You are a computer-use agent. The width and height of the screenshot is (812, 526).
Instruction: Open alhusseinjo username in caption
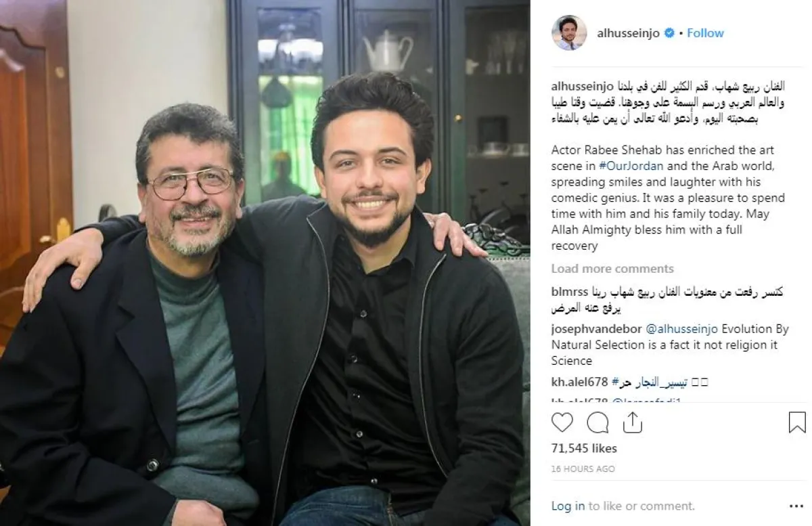tap(582, 86)
